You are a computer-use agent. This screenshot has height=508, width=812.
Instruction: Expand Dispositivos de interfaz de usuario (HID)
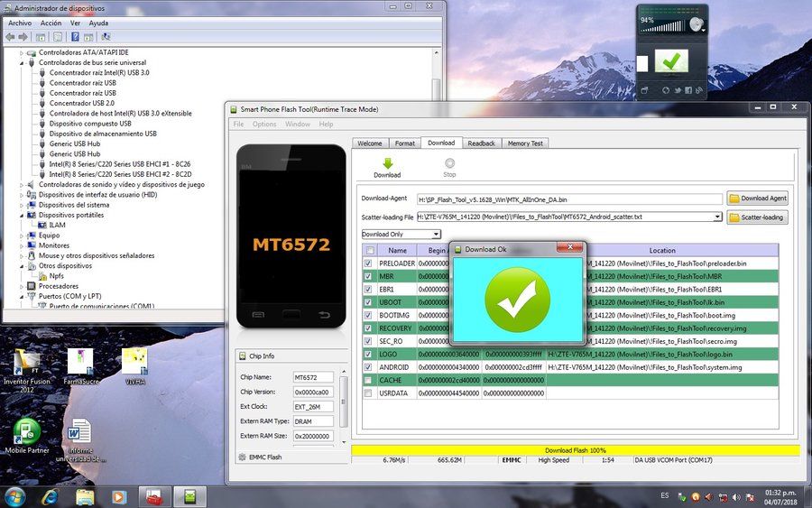click(22, 195)
